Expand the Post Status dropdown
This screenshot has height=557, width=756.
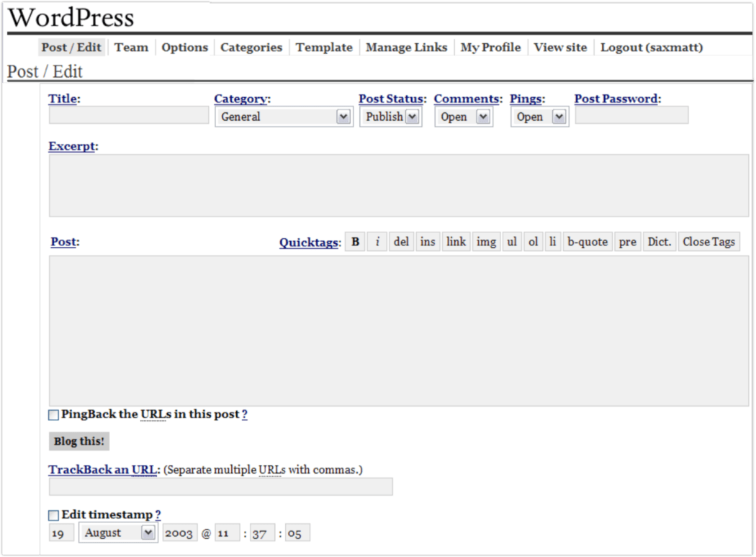pyautogui.click(x=390, y=117)
